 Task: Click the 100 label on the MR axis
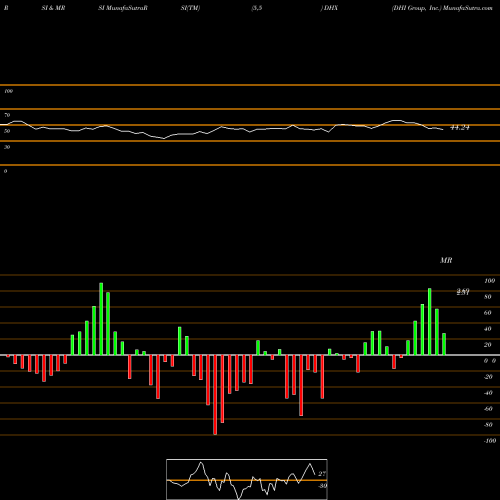tap(489, 281)
